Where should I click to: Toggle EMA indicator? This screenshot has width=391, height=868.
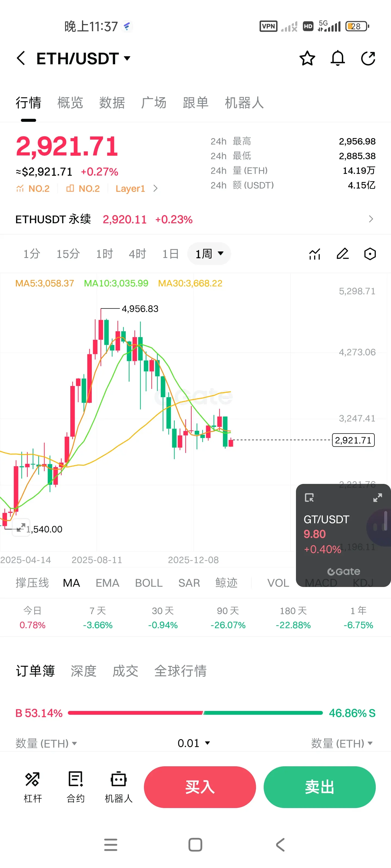pos(107,583)
